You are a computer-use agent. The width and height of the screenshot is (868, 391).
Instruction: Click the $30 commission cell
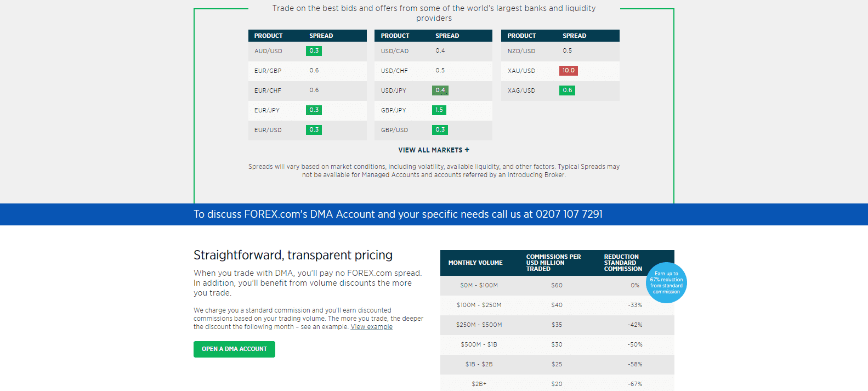pyautogui.click(x=557, y=345)
